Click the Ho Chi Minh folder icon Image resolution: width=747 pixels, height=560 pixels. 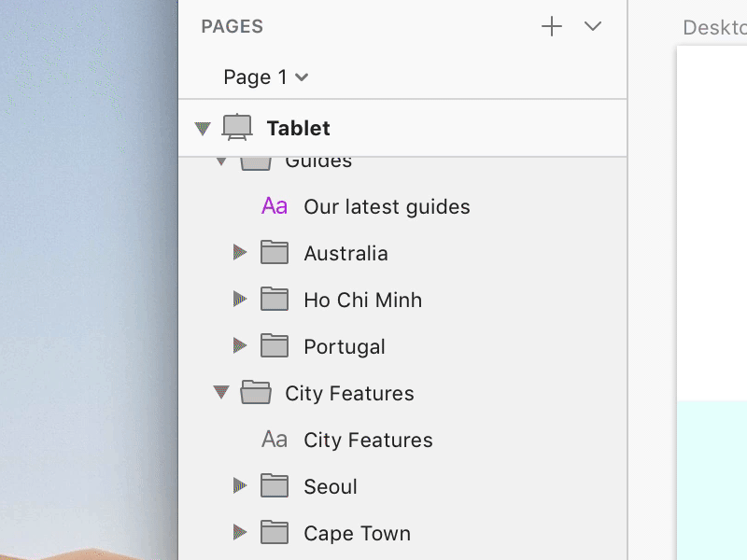pyautogui.click(x=275, y=300)
